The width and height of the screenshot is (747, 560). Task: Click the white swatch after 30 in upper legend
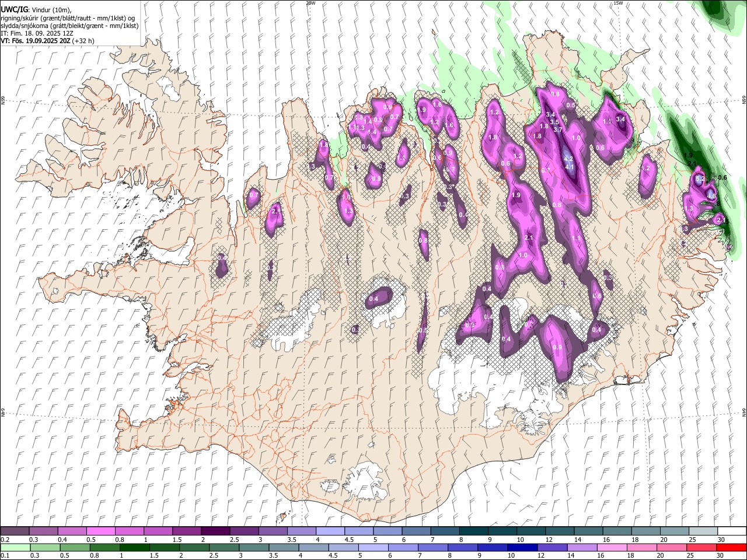pos(732,531)
